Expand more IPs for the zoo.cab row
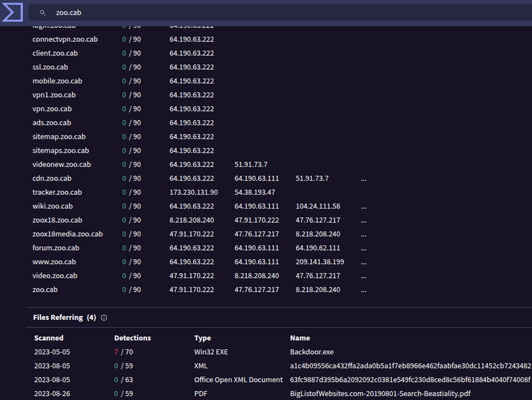532x400 pixels. click(x=363, y=290)
